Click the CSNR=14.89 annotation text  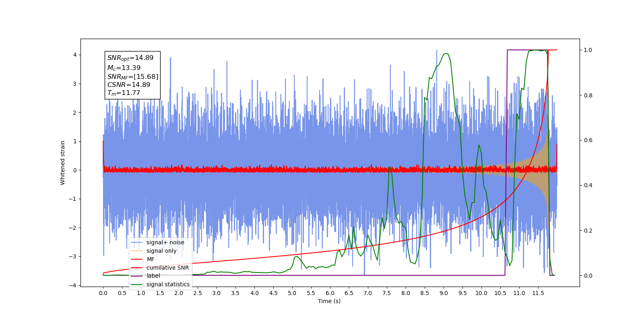coord(129,85)
